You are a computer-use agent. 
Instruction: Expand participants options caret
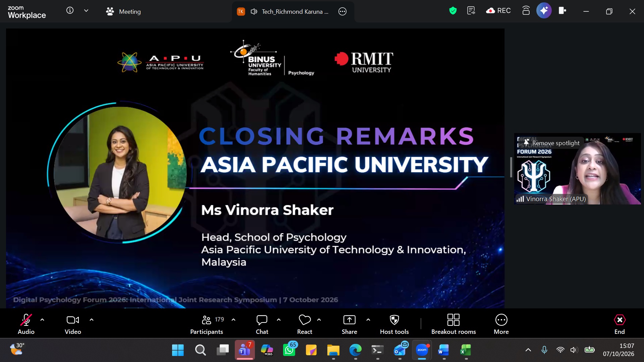point(233,320)
